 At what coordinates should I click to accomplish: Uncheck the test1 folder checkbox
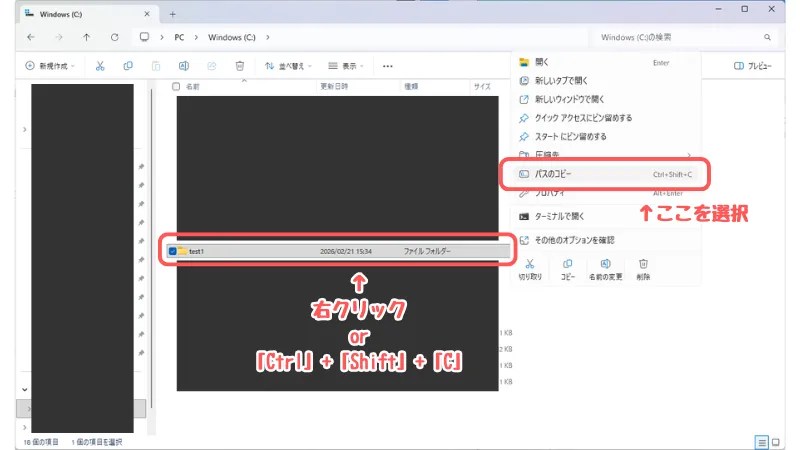(172, 251)
